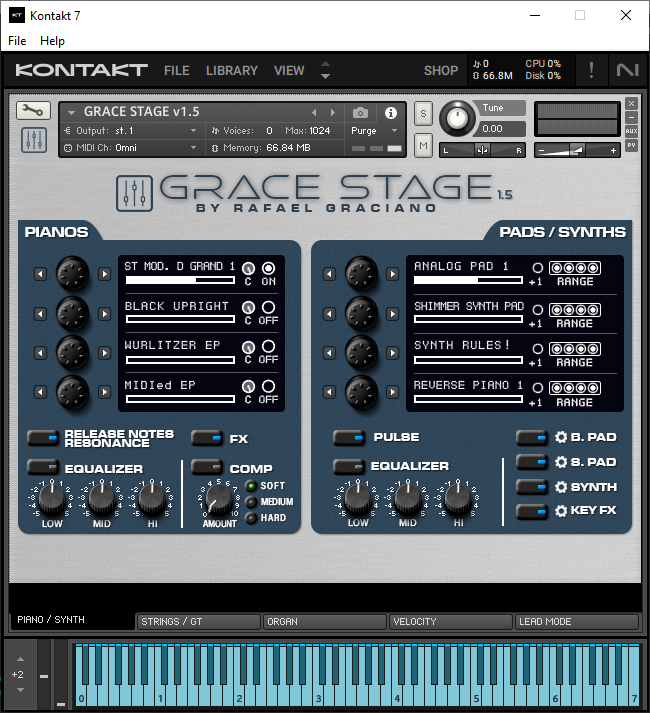Click the SHOP button
Image resolution: width=650 pixels, height=713 pixels.
click(x=441, y=70)
